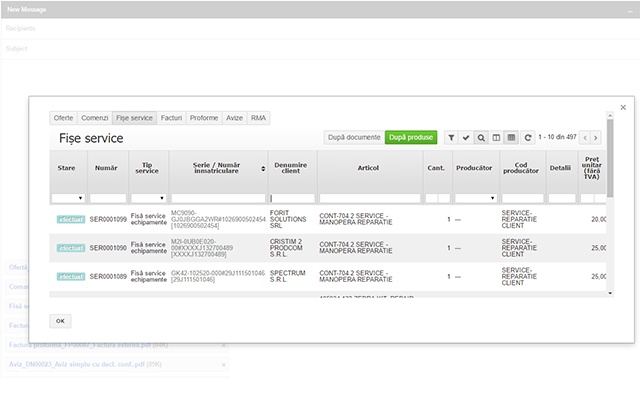The image size is (640, 400).
Task: Click the serial MC9090-GJ0JBGGA2WR cell
Action: pyautogui.click(x=218, y=220)
